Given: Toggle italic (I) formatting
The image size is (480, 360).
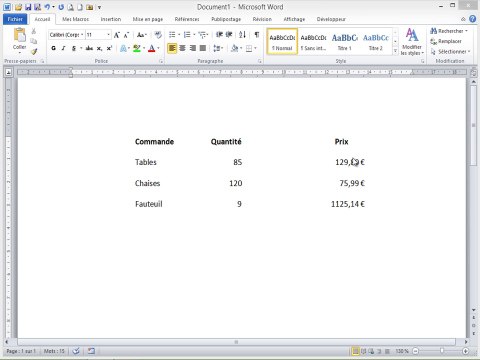Looking at the screenshot, I should point(63,48).
